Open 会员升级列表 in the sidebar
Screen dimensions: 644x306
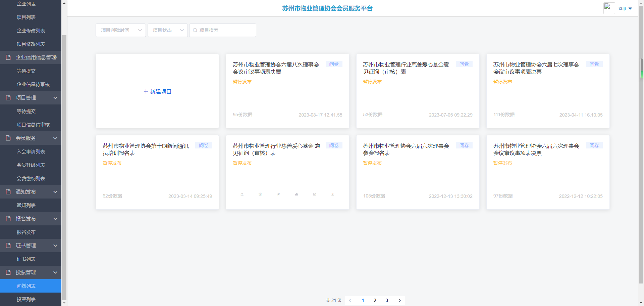click(31, 165)
